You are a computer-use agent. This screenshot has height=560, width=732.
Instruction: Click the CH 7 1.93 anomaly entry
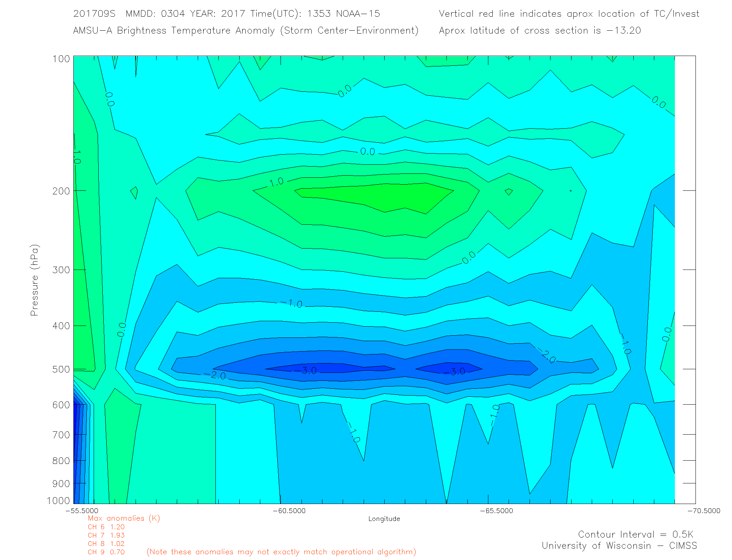pos(106,535)
